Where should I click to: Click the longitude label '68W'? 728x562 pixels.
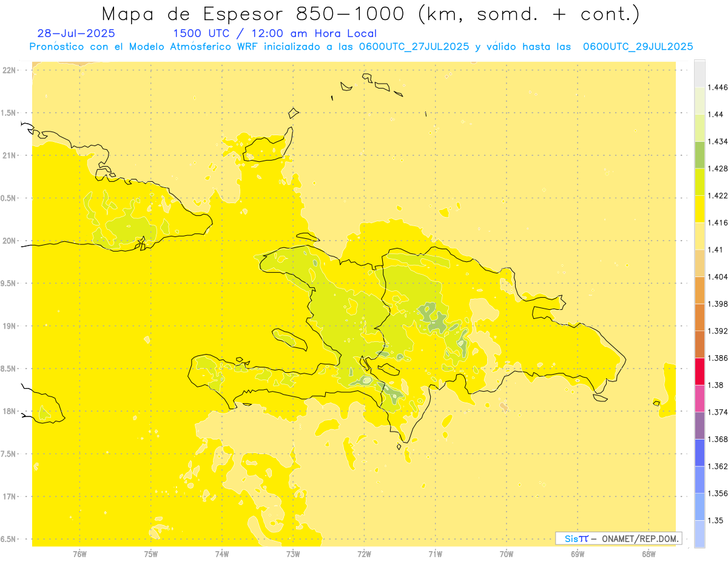649,554
